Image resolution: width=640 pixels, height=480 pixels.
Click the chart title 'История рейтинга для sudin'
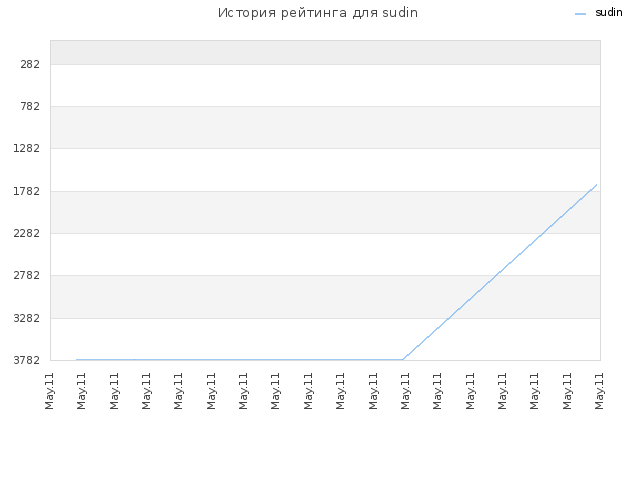tap(318, 13)
